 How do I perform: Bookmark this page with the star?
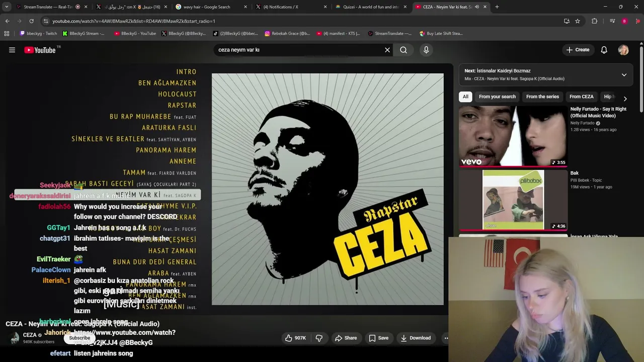point(578,21)
